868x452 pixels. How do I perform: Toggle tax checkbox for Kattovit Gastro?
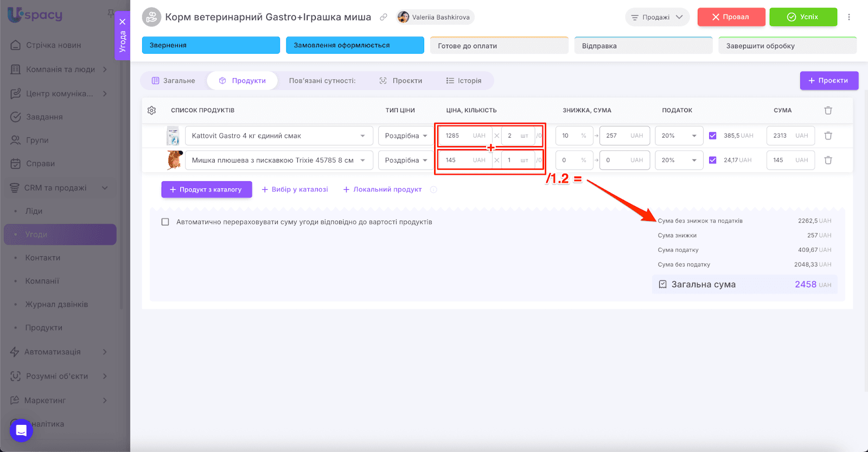[x=713, y=136]
